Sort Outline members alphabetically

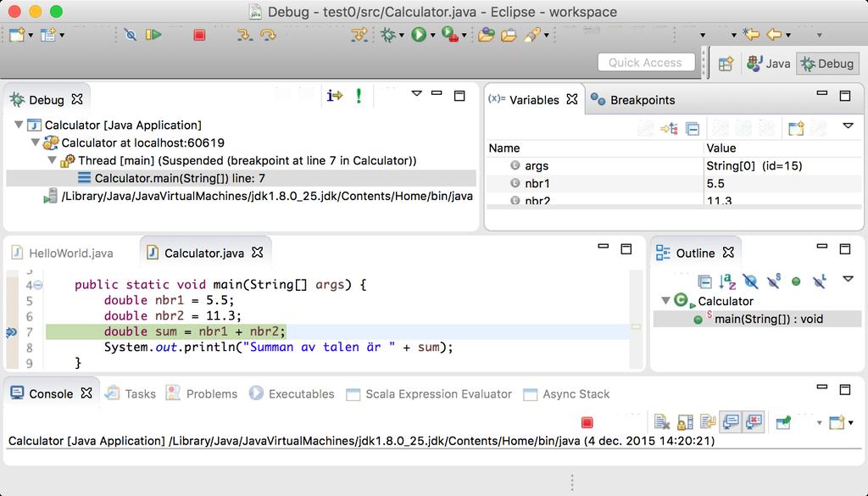(727, 281)
